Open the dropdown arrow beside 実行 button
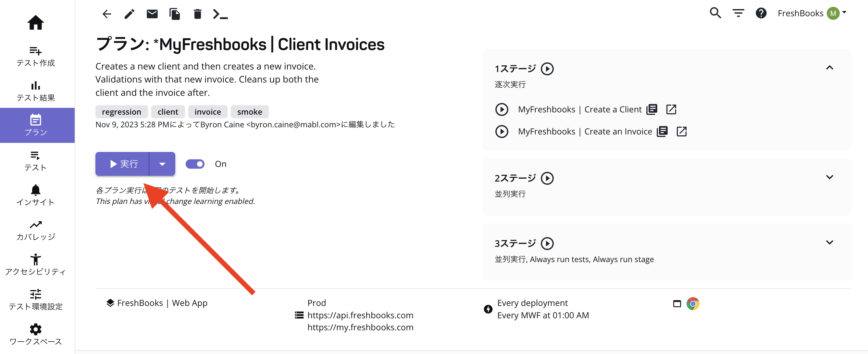 162,164
